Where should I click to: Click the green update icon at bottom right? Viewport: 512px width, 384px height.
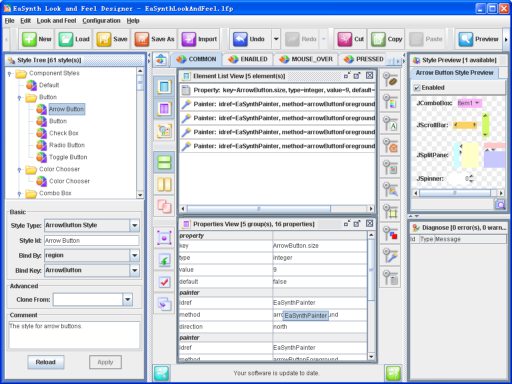point(393,373)
